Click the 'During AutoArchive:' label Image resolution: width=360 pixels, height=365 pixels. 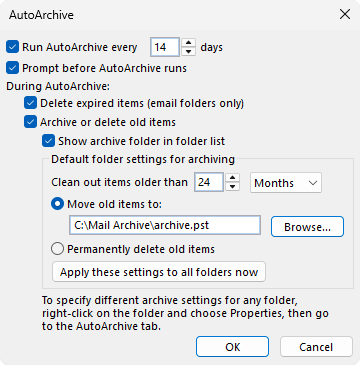[58, 86]
